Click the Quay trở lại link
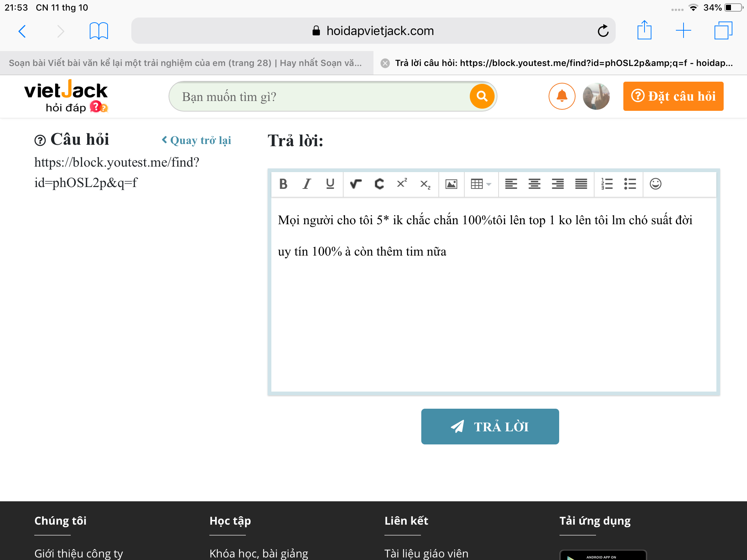 click(x=197, y=140)
